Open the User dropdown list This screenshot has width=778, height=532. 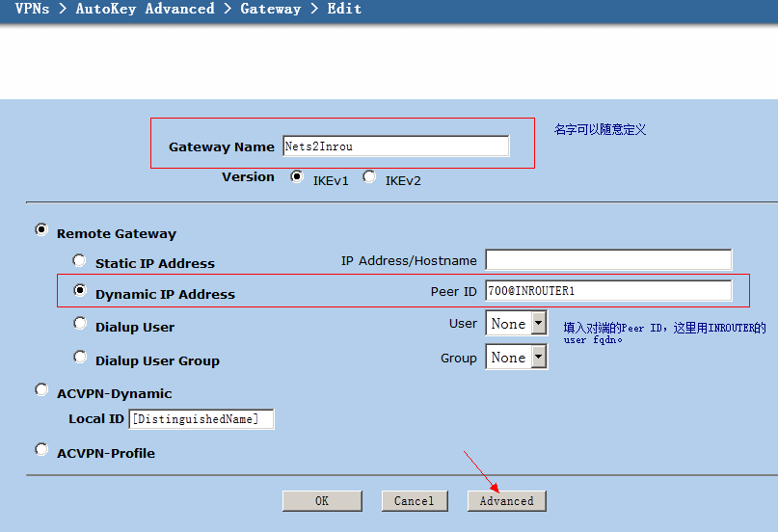coord(516,324)
